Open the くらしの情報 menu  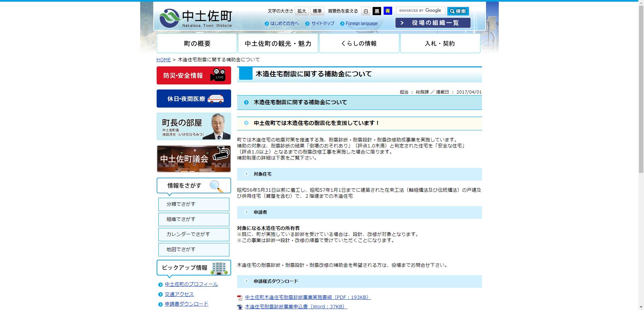pos(359,43)
